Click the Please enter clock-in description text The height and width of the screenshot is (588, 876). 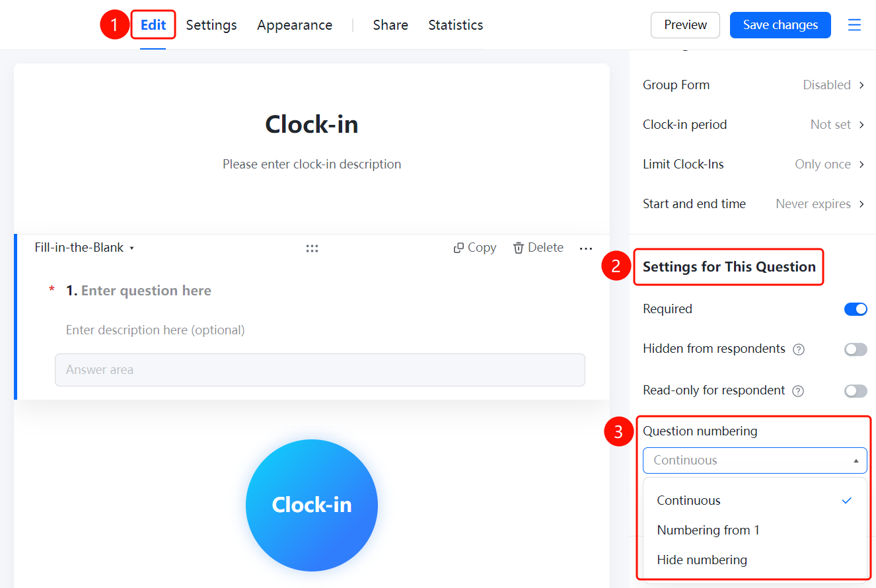(312, 164)
